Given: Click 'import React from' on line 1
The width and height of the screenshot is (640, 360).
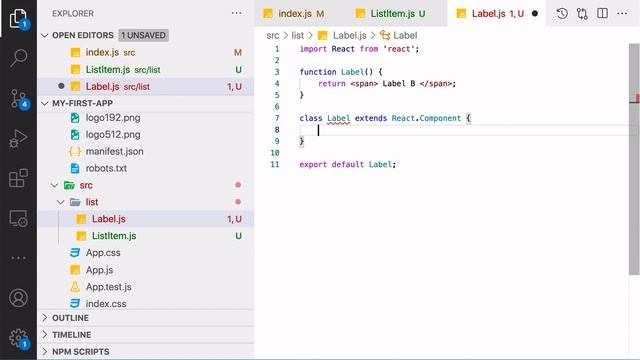Looking at the screenshot, I should click(x=339, y=49).
